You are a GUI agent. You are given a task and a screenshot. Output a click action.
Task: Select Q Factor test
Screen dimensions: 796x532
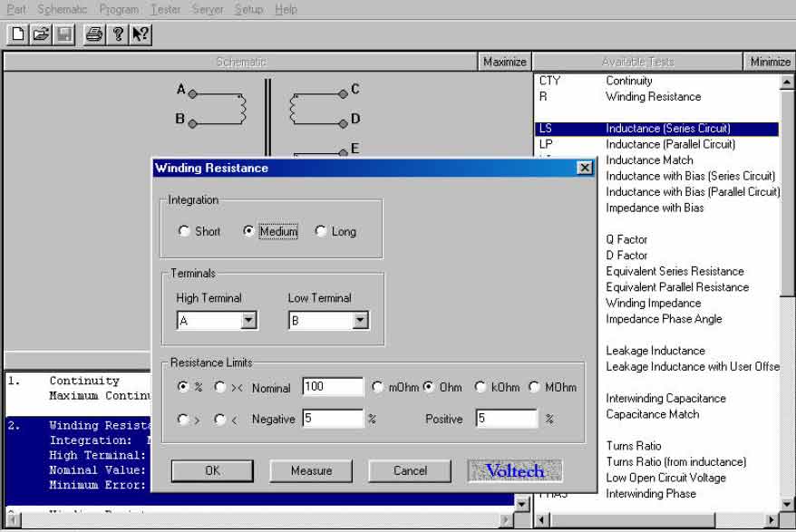coord(626,239)
